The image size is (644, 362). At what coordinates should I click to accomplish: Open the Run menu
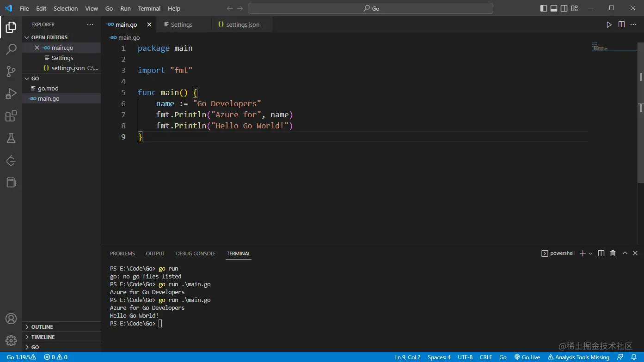point(125,8)
